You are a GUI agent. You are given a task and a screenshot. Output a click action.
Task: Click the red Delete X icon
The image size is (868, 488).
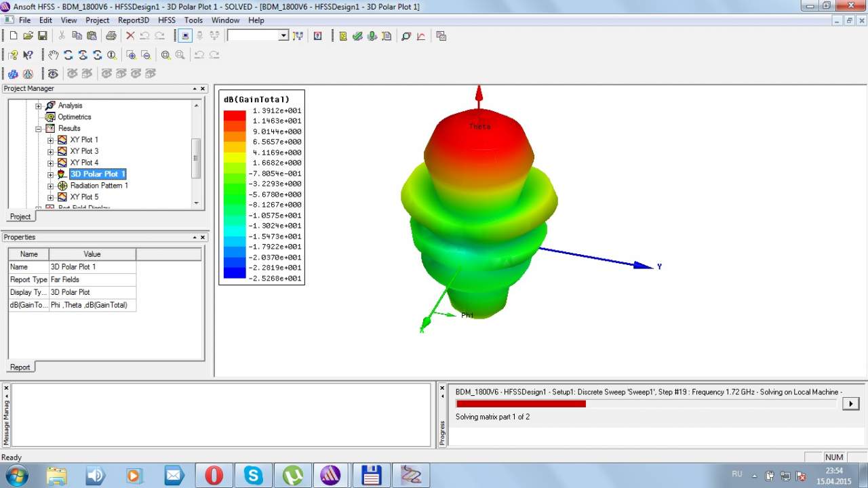(130, 36)
